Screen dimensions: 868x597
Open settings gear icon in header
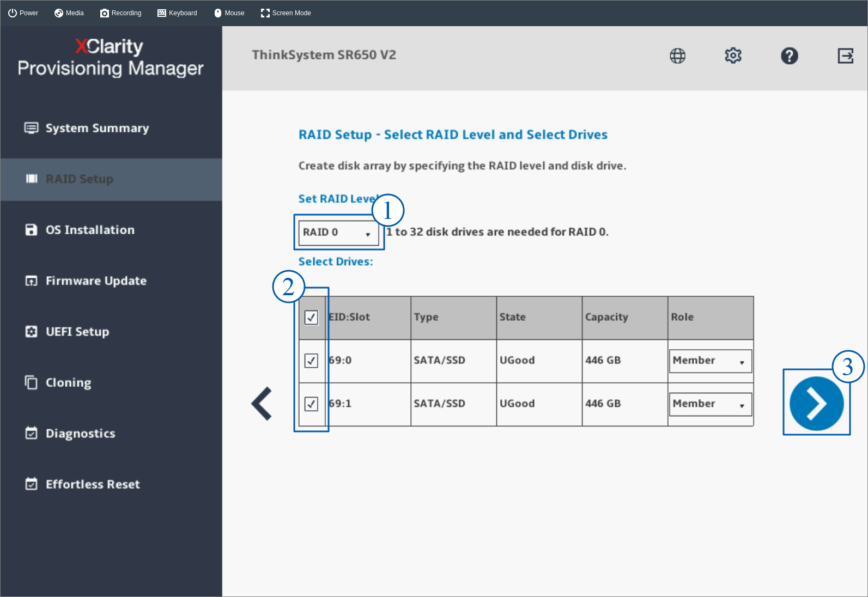coord(733,56)
